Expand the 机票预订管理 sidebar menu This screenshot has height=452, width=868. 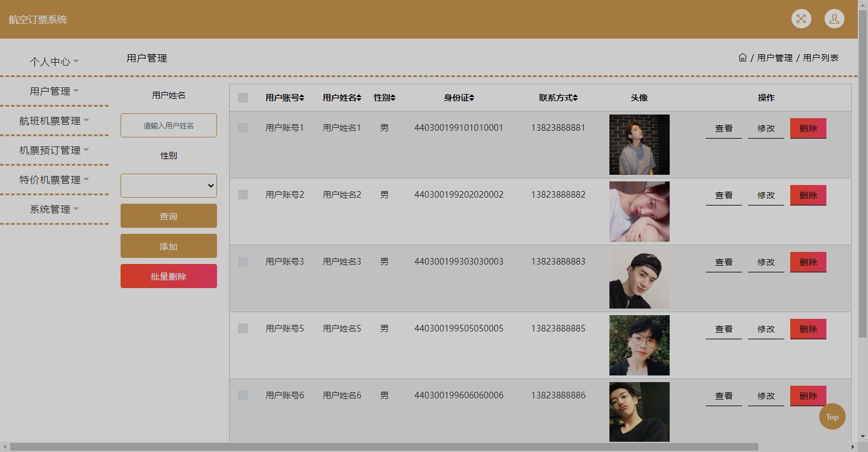click(x=54, y=150)
